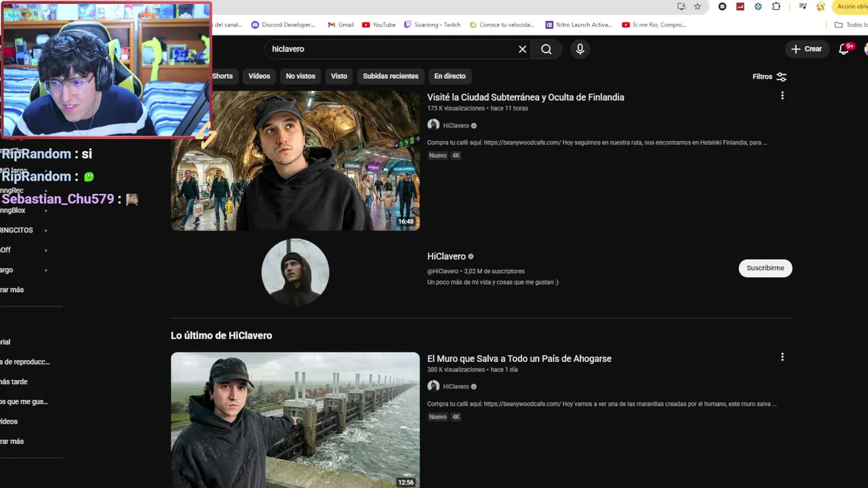This screenshot has width=868, height=488.
Task: Open the Discord Developer bookmark
Action: pos(283,24)
